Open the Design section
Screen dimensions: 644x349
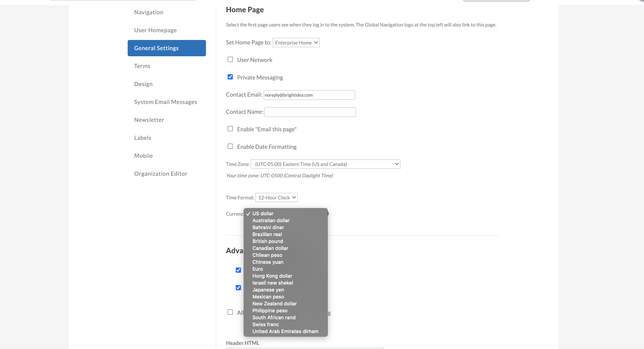143,84
